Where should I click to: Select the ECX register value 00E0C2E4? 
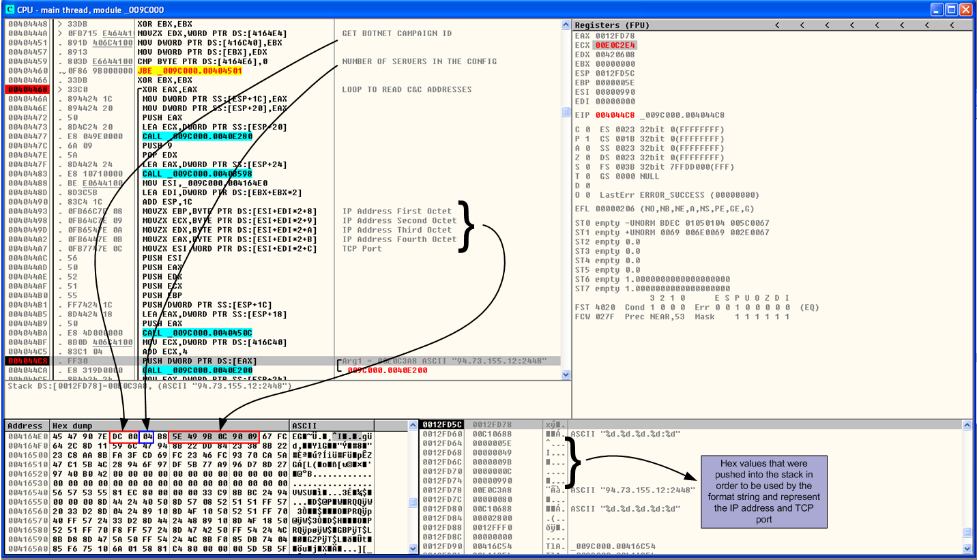coord(614,45)
